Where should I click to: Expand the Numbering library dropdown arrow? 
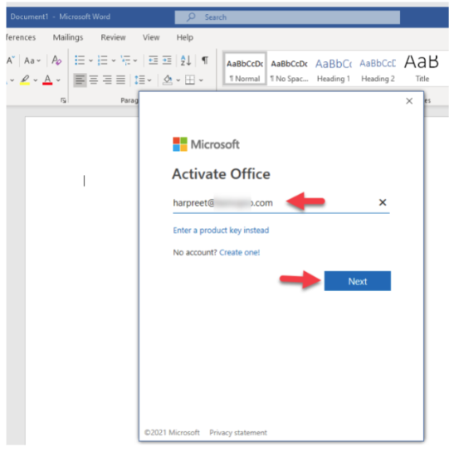pyautogui.click(x=114, y=61)
